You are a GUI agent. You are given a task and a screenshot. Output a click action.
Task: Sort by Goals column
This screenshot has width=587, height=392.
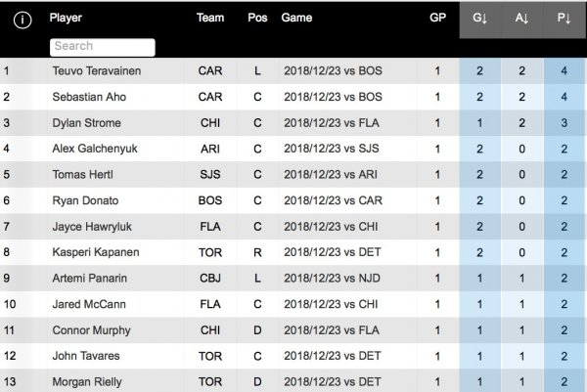[x=479, y=19]
